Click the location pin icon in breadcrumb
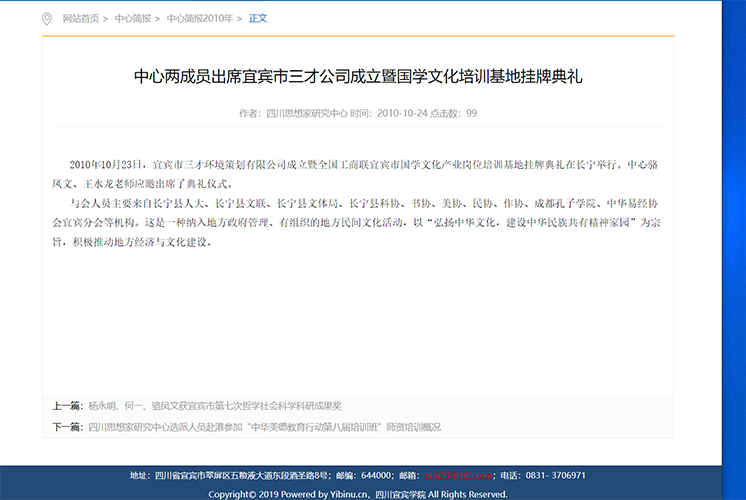The width and height of the screenshot is (746, 500). 47,19
